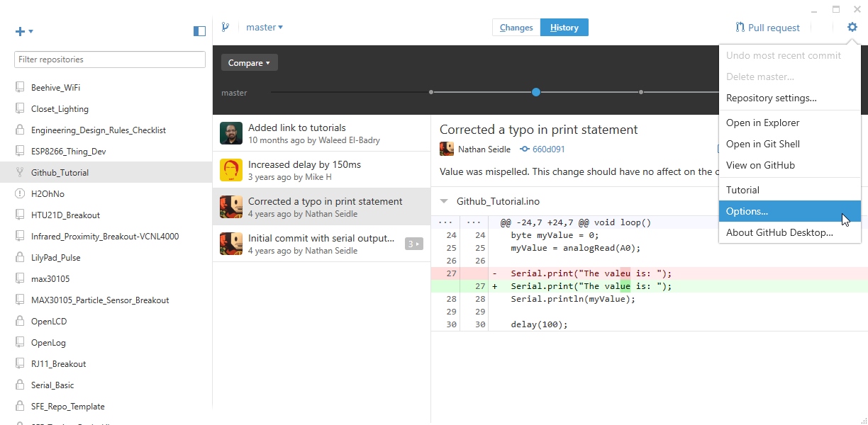Select the 'Initial commit with serial output' commit title
Image resolution: width=868 pixels, height=425 pixels.
point(321,238)
